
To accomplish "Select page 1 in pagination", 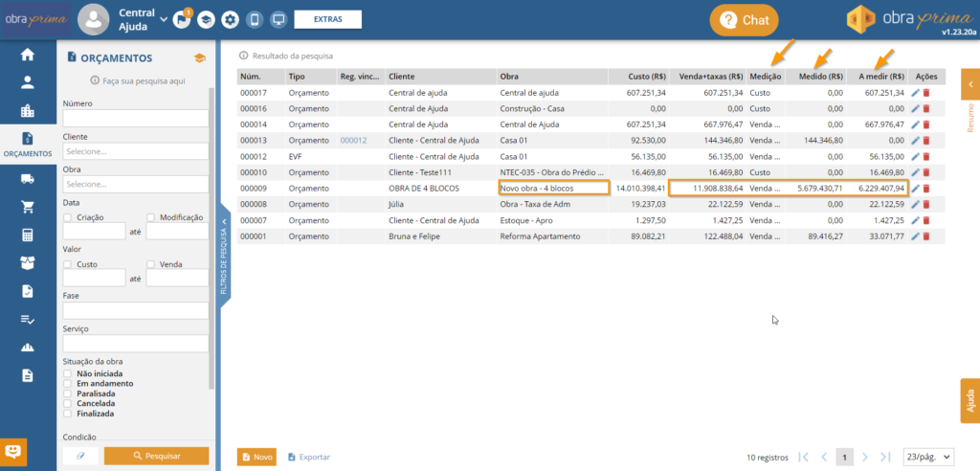I will tap(844, 458).
